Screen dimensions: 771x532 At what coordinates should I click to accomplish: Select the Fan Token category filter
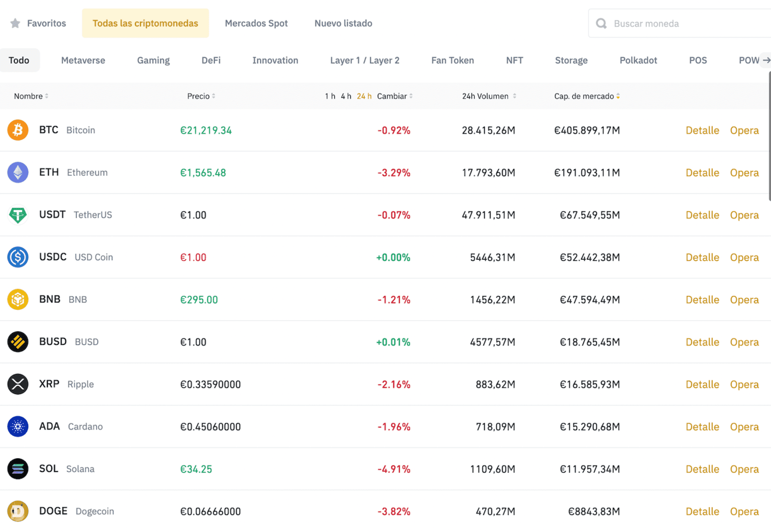click(x=452, y=60)
